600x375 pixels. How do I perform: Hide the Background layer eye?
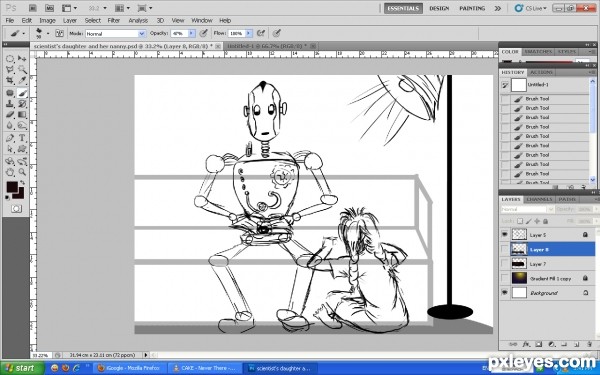click(x=505, y=293)
